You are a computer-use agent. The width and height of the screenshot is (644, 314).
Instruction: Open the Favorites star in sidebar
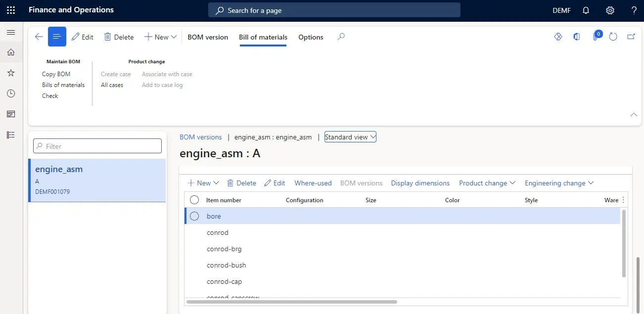(x=11, y=73)
